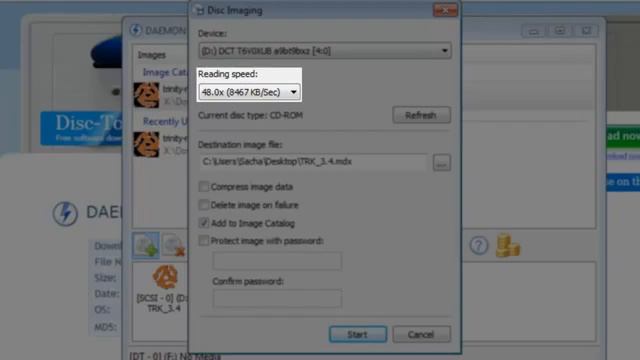Image resolution: width=640 pixels, height=360 pixels.
Task: Click the DT-0 No Media status row
Action: 175,356
